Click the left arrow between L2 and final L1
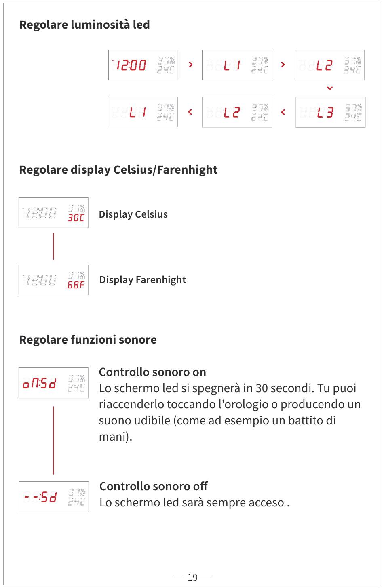 pyautogui.click(x=190, y=112)
